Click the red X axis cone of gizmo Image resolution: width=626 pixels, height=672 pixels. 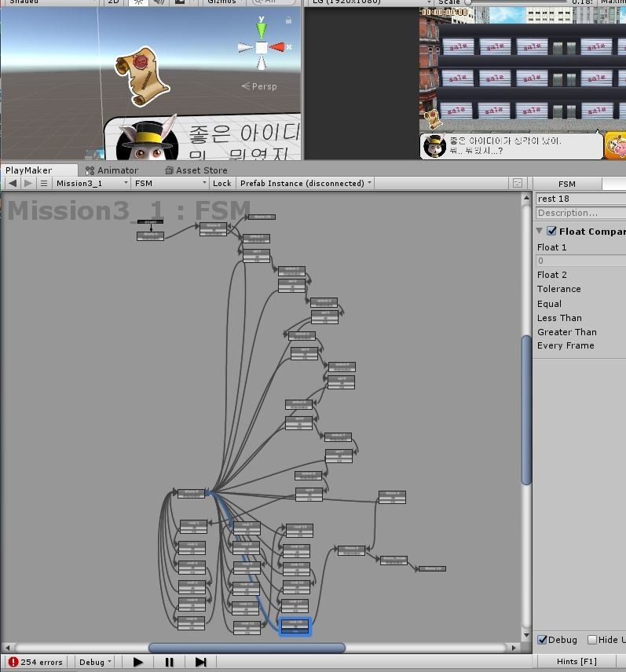coord(277,47)
